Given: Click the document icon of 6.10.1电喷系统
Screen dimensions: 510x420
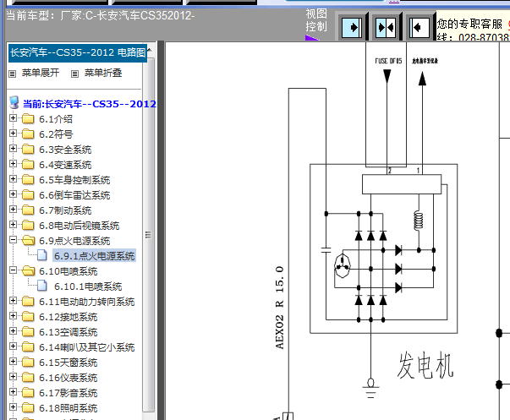Looking at the screenshot, I should tap(44, 286).
